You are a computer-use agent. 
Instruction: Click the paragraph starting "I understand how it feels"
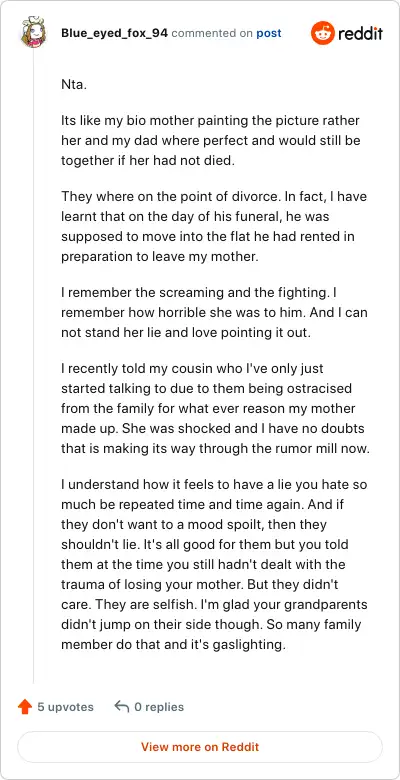pyautogui.click(x=214, y=564)
